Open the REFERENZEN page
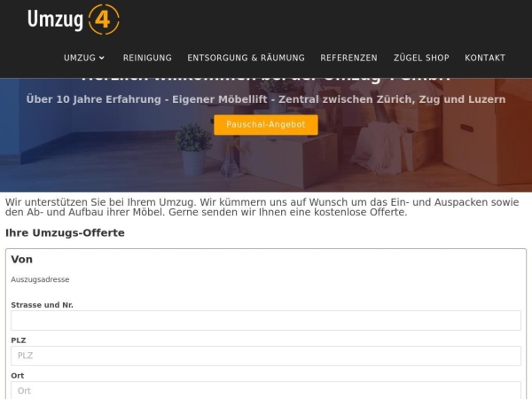Image resolution: width=532 pixels, height=399 pixels. pos(348,58)
